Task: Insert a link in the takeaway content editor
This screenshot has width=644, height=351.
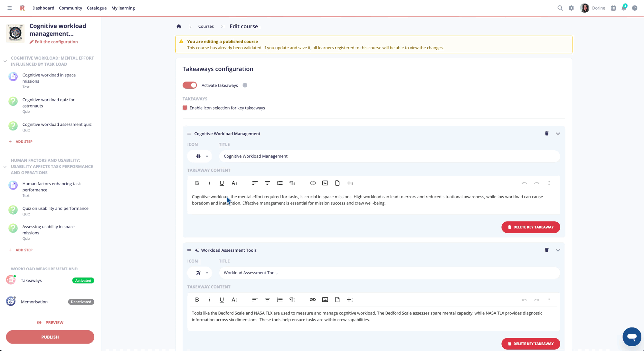Action: 312,183
